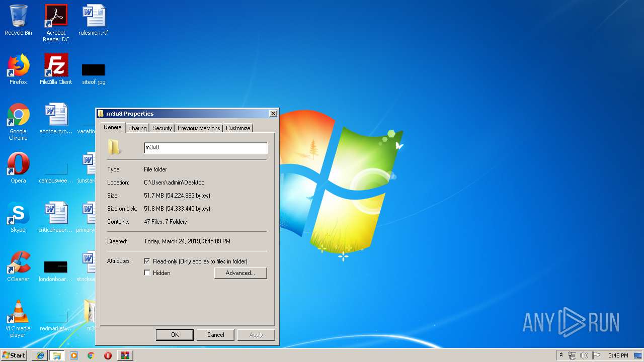
Task: Click the '47 Files, 7 Folders' text
Action: (165, 222)
